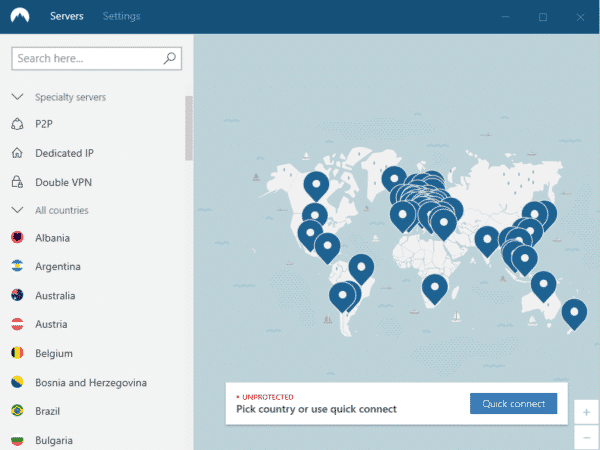Open the Settings tab
This screenshot has height=450, width=600.
pyautogui.click(x=121, y=16)
